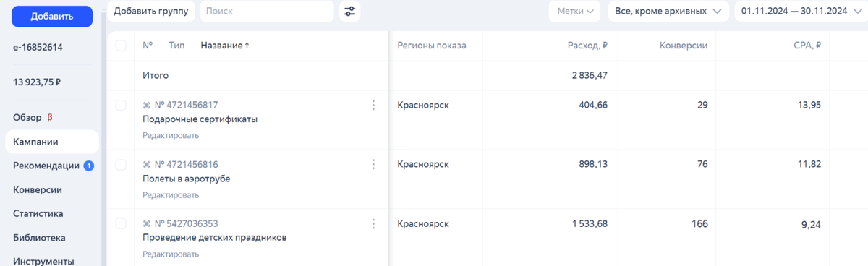
Task: Click the Поиск search field
Action: pyautogui.click(x=266, y=11)
